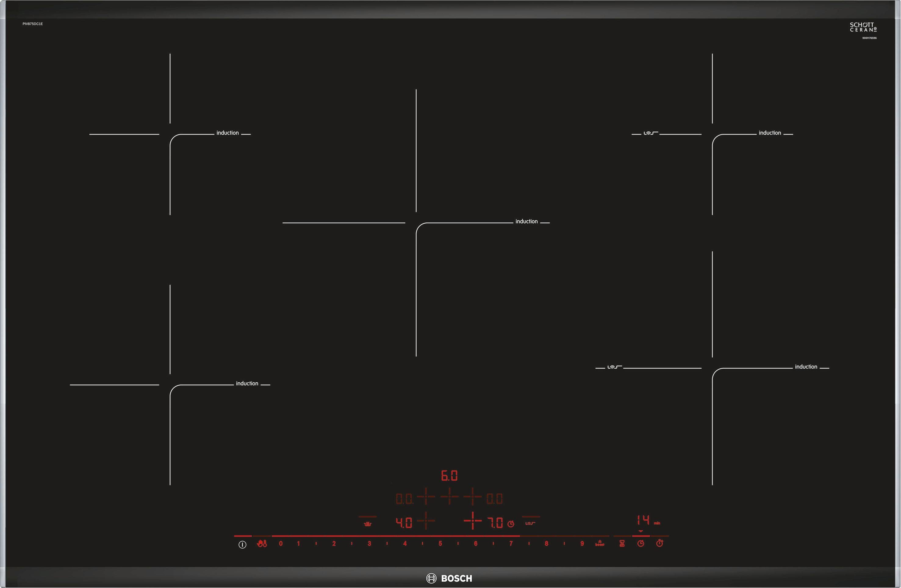Viewport: 901px width, 588px height.
Task: Touch the Bosch logo on bottom trim
Action: (x=449, y=578)
